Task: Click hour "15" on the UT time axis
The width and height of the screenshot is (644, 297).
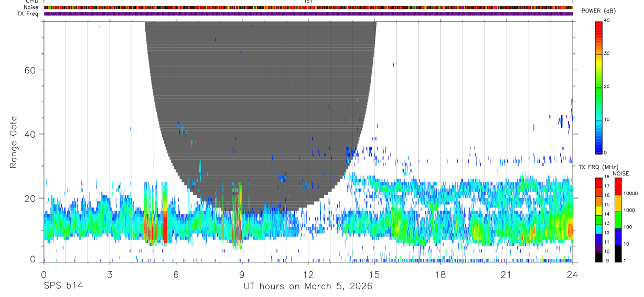Action: 374,274
